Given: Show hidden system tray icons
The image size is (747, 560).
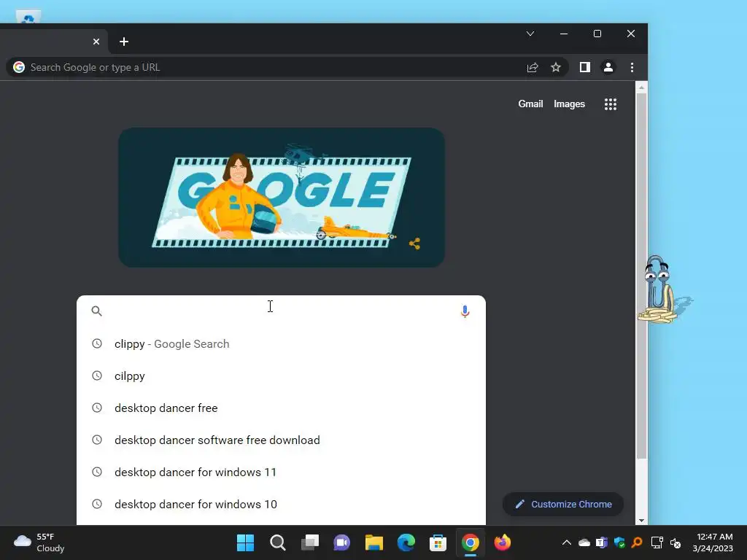Looking at the screenshot, I should 566,542.
